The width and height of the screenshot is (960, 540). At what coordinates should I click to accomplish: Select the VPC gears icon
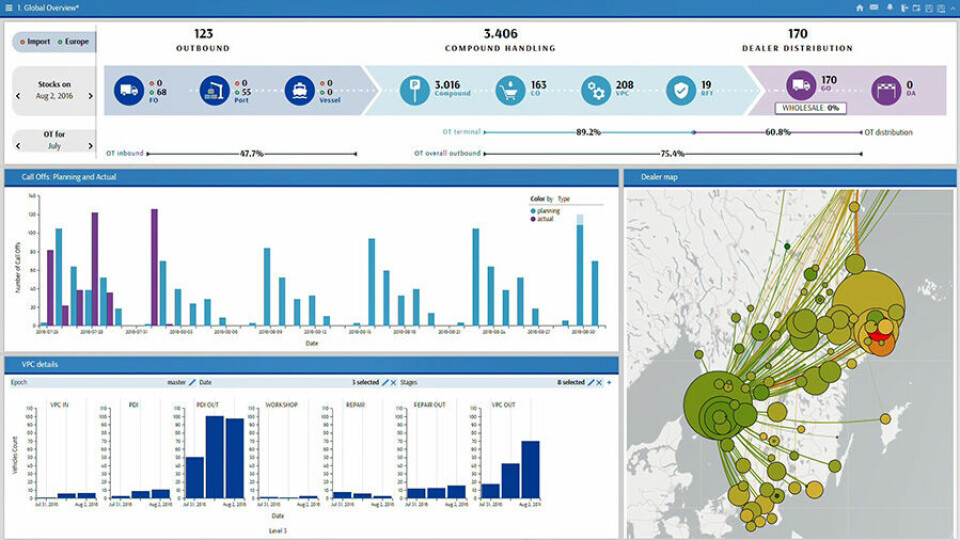[x=597, y=92]
